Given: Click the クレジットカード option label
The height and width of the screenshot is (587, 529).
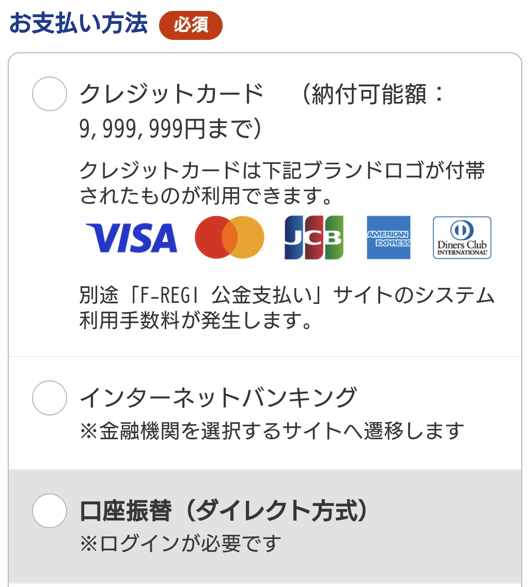Looking at the screenshot, I should 172,94.
